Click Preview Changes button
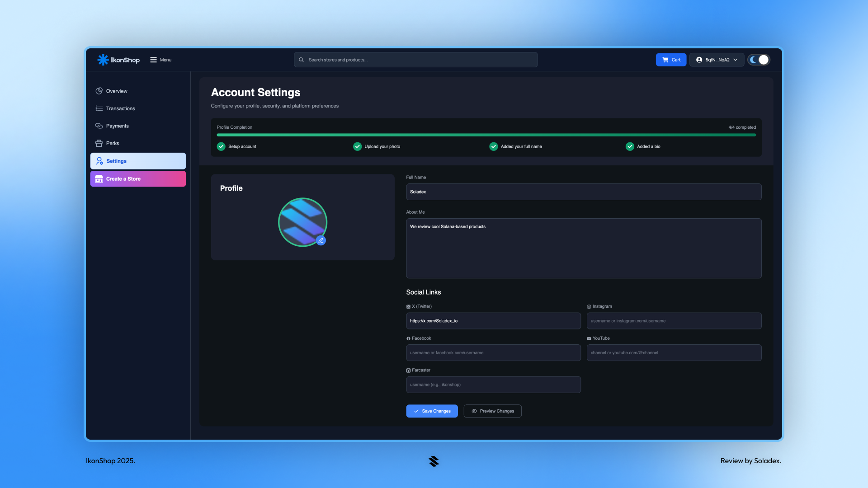The height and width of the screenshot is (488, 868). pyautogui.click(x=492, y=411)
